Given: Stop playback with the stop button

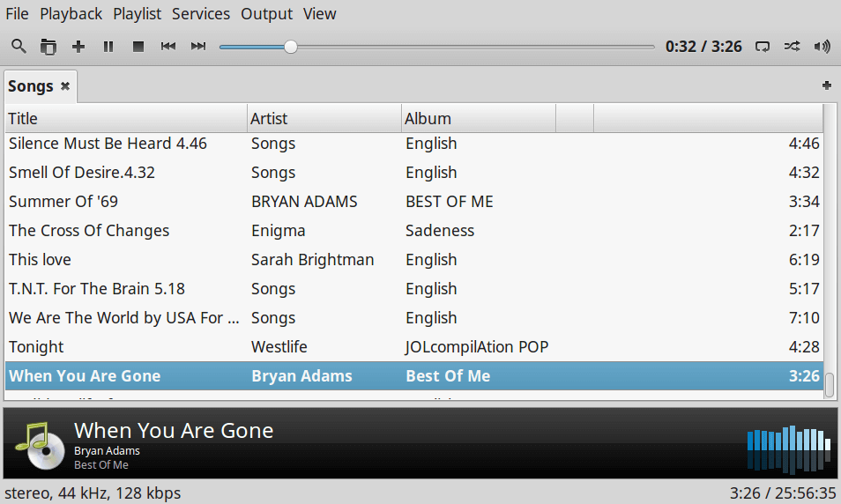Looking at the screenshot, I should pos(138,47).
